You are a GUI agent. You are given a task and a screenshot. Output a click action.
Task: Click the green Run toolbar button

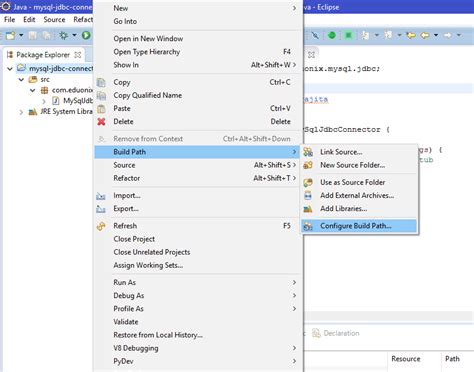tap(86, 35)
